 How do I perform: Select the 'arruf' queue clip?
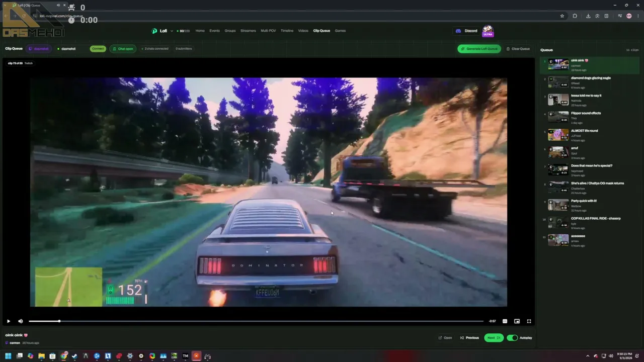590,152
